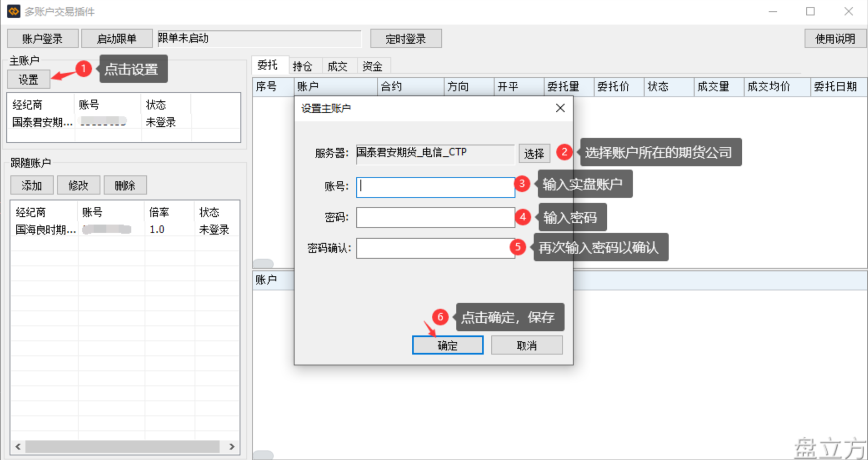Click the 修改 button for follower accounts

pyautogui.click(x=78, y=185)
